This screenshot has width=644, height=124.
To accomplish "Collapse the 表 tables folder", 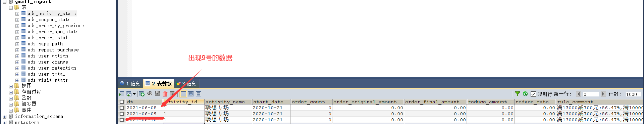I will (11, 7).
